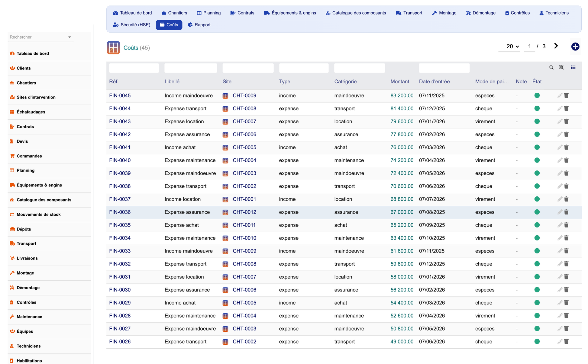Image resolution: width=588 pixels, height=364 pixels.
Task: Sort by the Montant column header
Action: coord(400,82)
